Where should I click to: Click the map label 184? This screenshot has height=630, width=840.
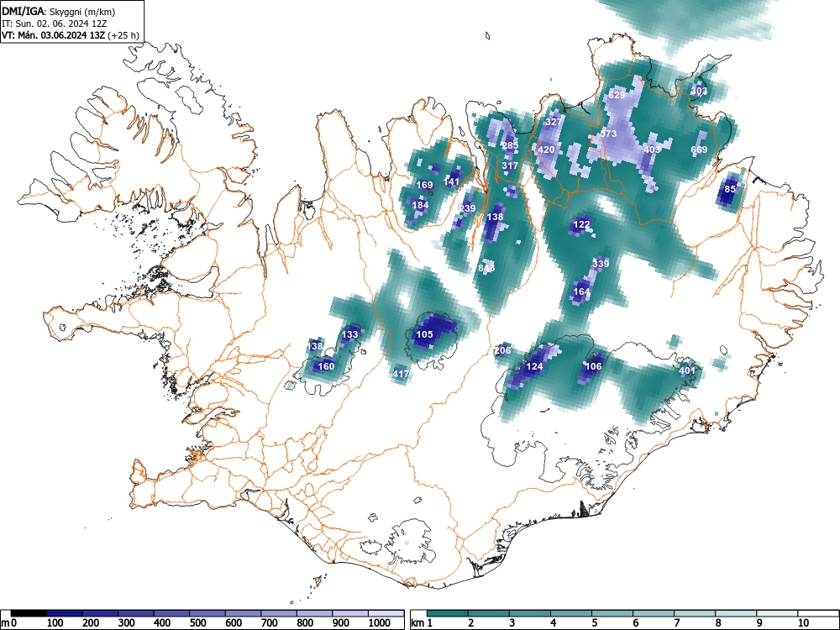(x=420, y=205)
